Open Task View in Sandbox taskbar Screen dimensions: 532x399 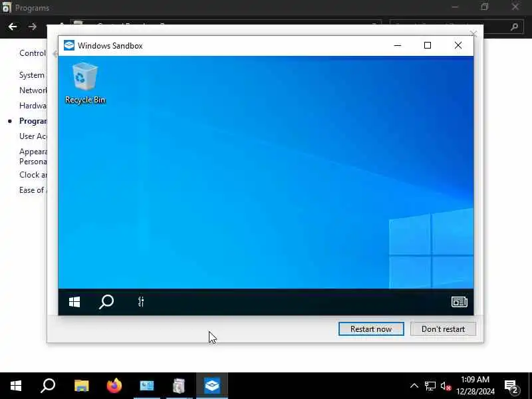(141, 302)
